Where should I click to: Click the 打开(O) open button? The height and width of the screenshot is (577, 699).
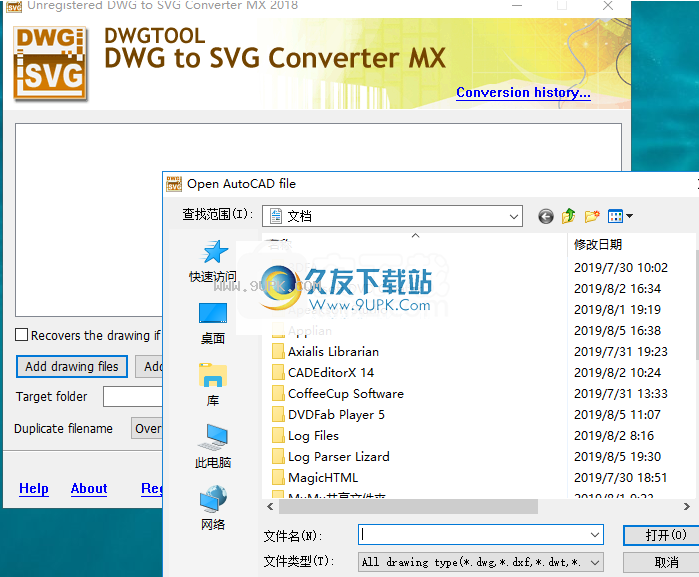click(x=662, y=535)
